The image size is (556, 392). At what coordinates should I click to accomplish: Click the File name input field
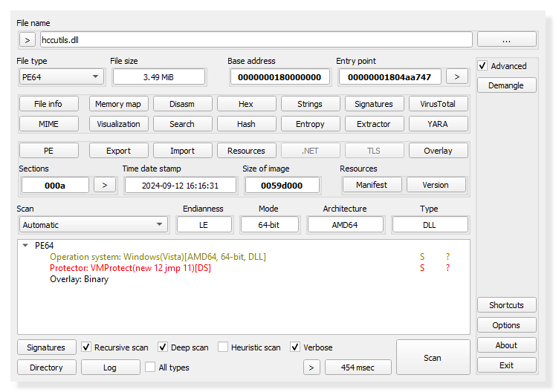[255, 39]
